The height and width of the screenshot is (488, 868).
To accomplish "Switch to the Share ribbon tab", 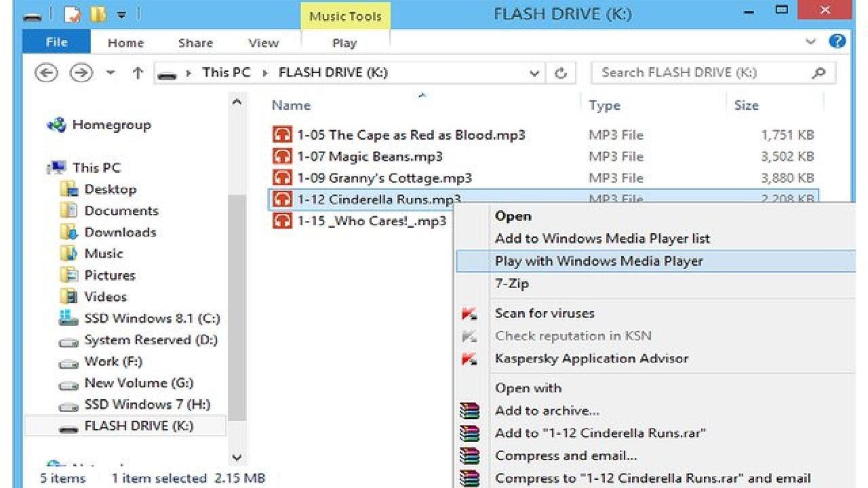I will (195, 43).
